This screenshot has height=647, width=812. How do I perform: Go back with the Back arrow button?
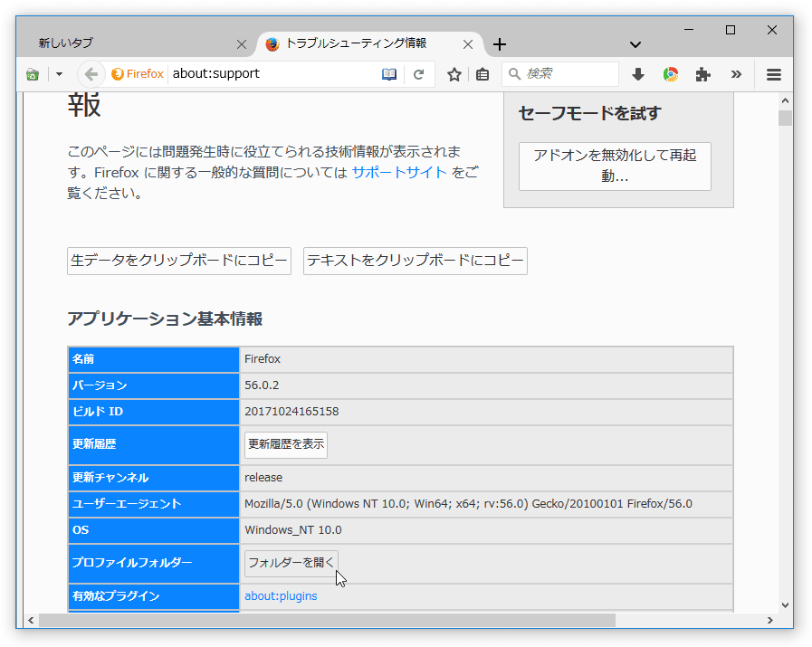point(91,74)
